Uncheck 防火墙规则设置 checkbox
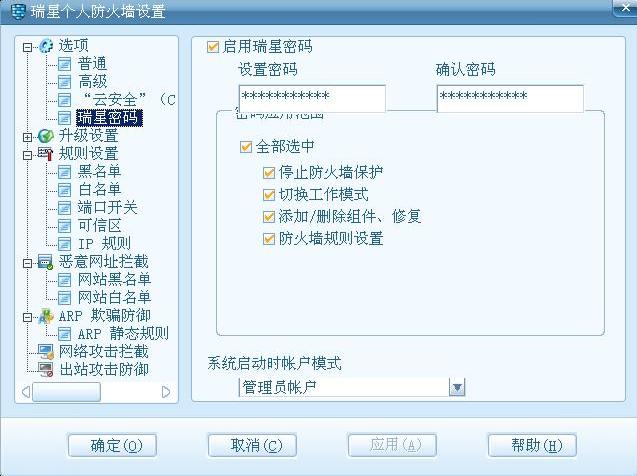Viewport: 637px width, 476px height. [x=269, y=239]
